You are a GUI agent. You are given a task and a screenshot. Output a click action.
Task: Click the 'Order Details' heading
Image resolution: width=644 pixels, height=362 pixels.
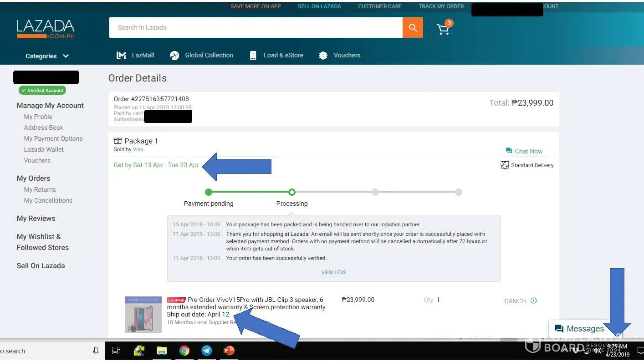tap(138, 78)
